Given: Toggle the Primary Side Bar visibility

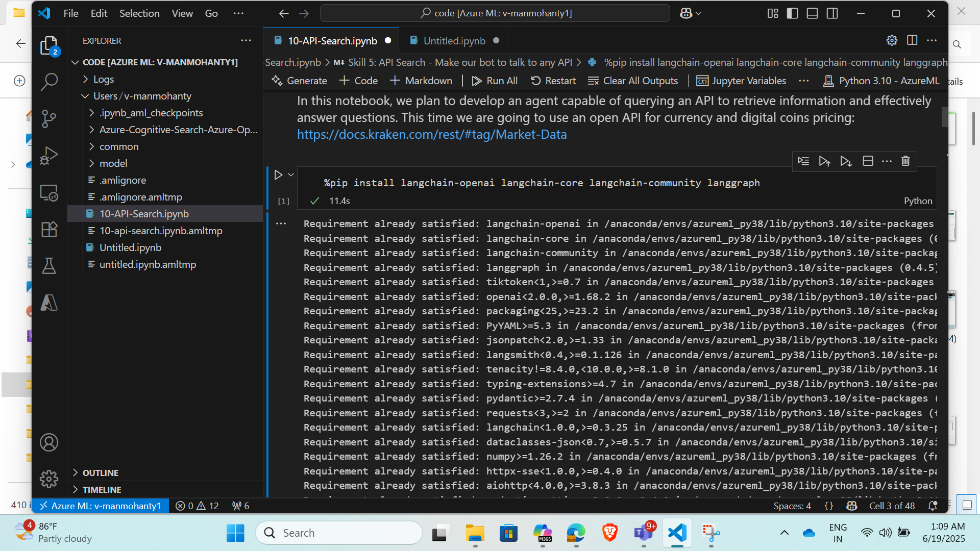Looking at the screenshot, I should (792, 13).
